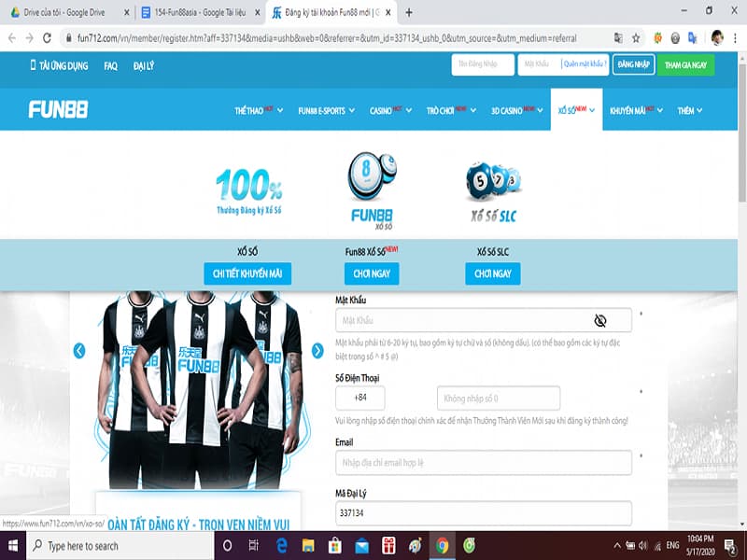Bookmark this page with star icon
This screenshot has height=560, width=747.
click(636, 38)
